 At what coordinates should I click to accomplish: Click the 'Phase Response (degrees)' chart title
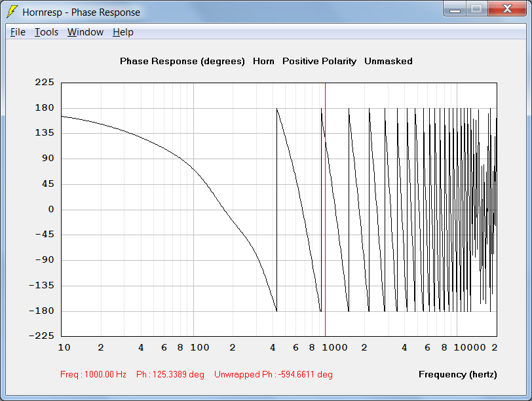pos(182,62)
